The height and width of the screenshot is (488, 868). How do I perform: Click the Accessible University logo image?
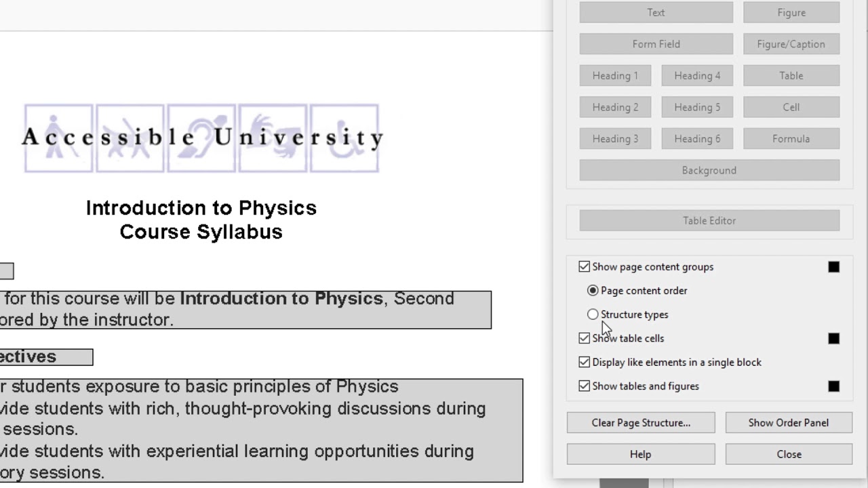202,138
